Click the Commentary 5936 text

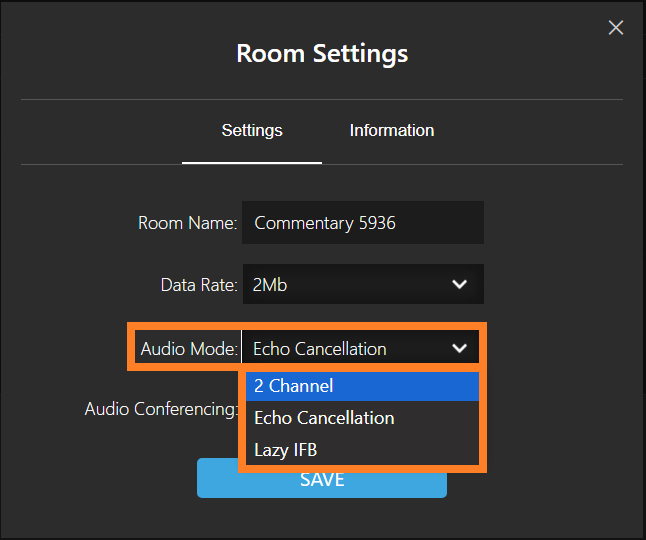[325, 223]
